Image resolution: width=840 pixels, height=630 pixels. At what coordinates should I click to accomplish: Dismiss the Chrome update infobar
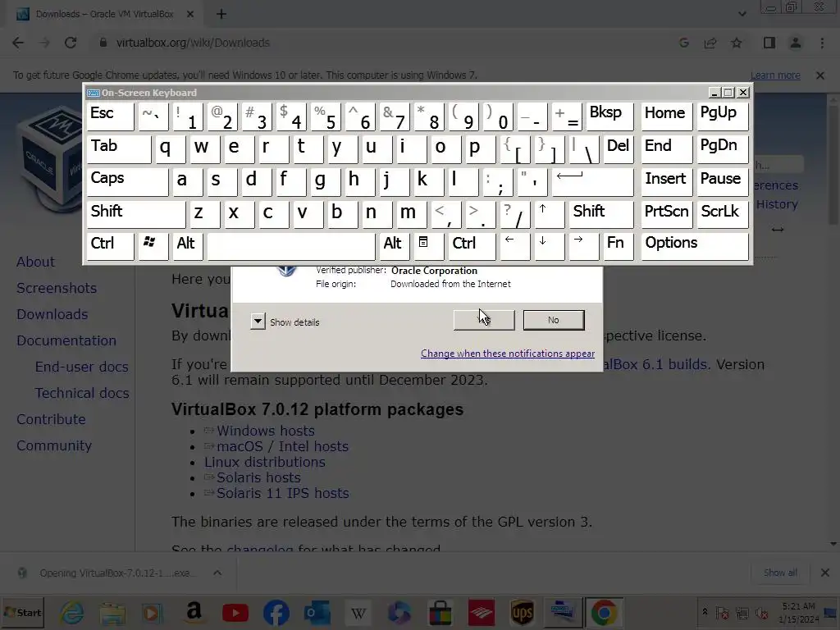(x=820, y=75)
